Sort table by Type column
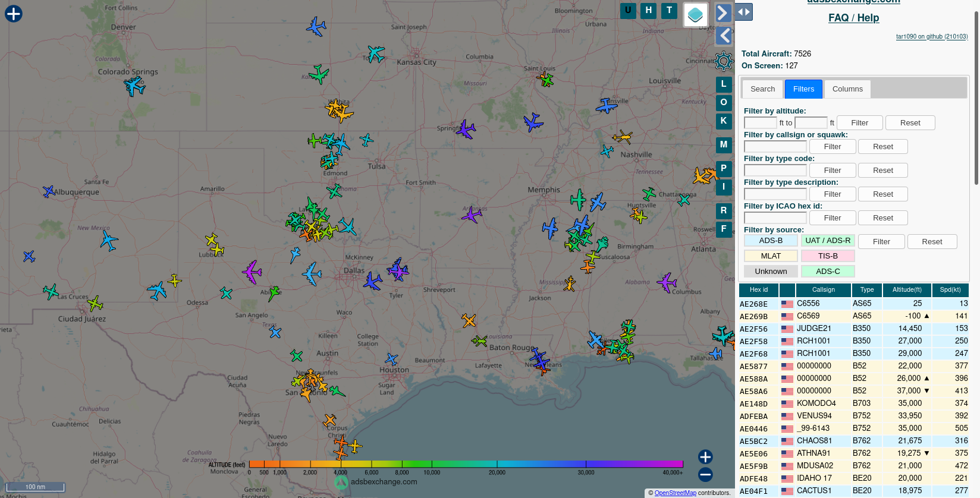 [867, 290]
